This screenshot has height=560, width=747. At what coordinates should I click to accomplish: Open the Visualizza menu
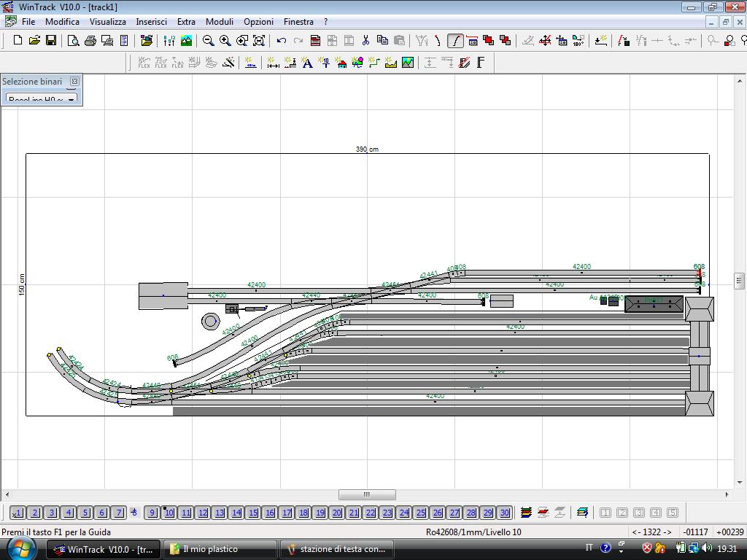[108, 22]
